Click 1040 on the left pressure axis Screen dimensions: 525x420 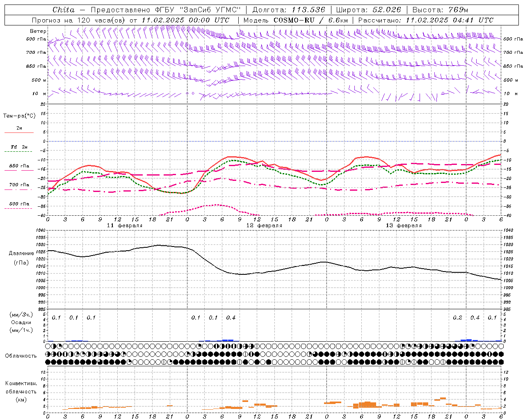tap(40, 231)
